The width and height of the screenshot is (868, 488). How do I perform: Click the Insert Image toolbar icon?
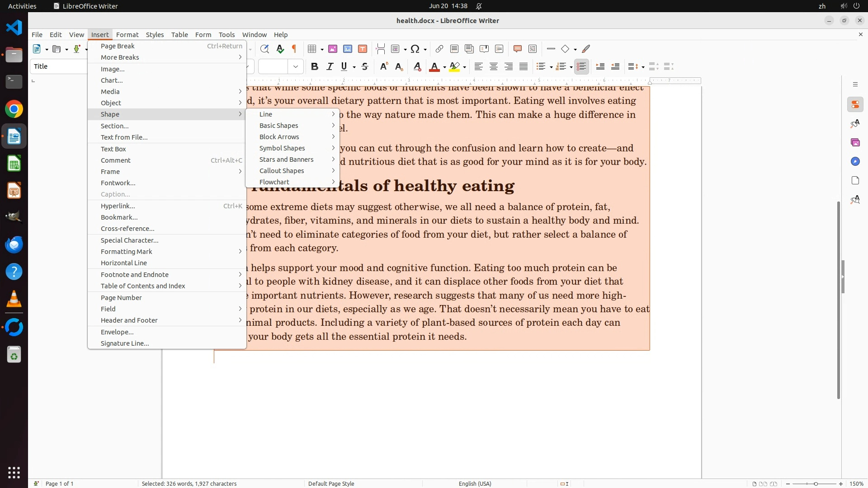pyautogui.click(x=333, y=49)
